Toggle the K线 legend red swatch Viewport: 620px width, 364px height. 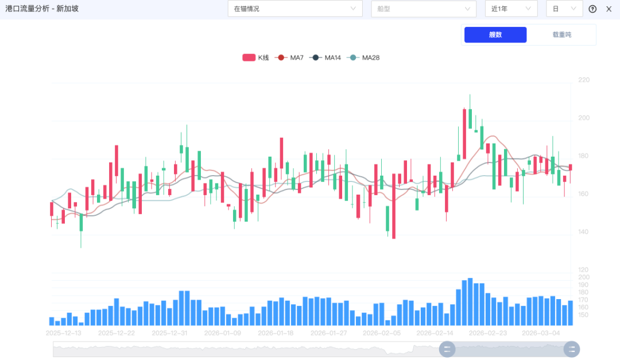[249, 57]
